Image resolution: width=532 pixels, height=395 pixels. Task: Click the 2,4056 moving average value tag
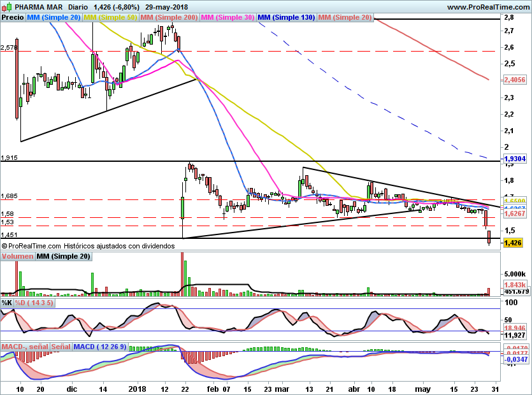coord(515,80)
